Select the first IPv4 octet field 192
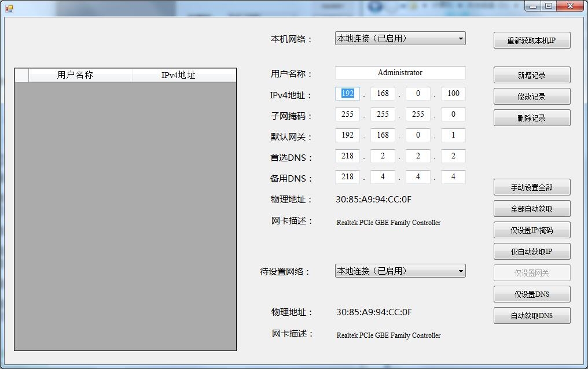Image resolution: width=588 pixels, height=369 pixels. [x=347, y=93]
